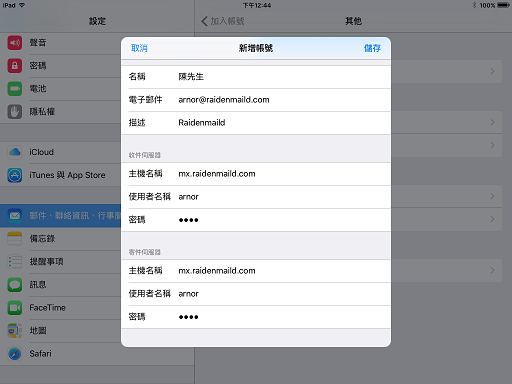
Task: Open the Safari compass icon
Action: (x=15, y=354)
